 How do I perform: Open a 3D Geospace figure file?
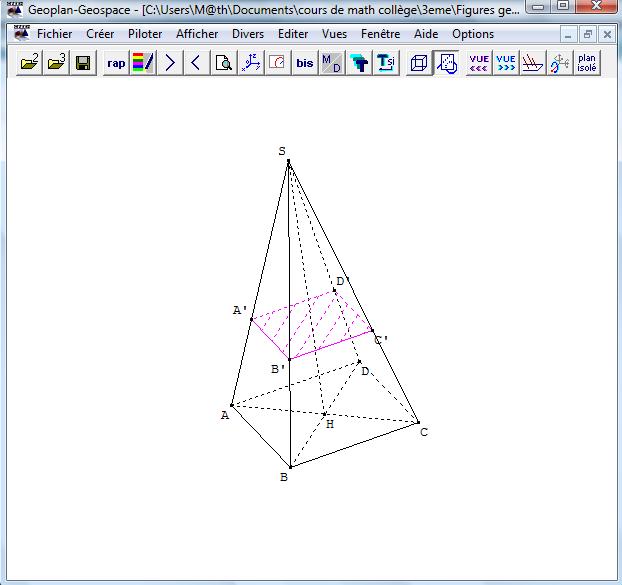pyautogui.click(x=56, y=63)
